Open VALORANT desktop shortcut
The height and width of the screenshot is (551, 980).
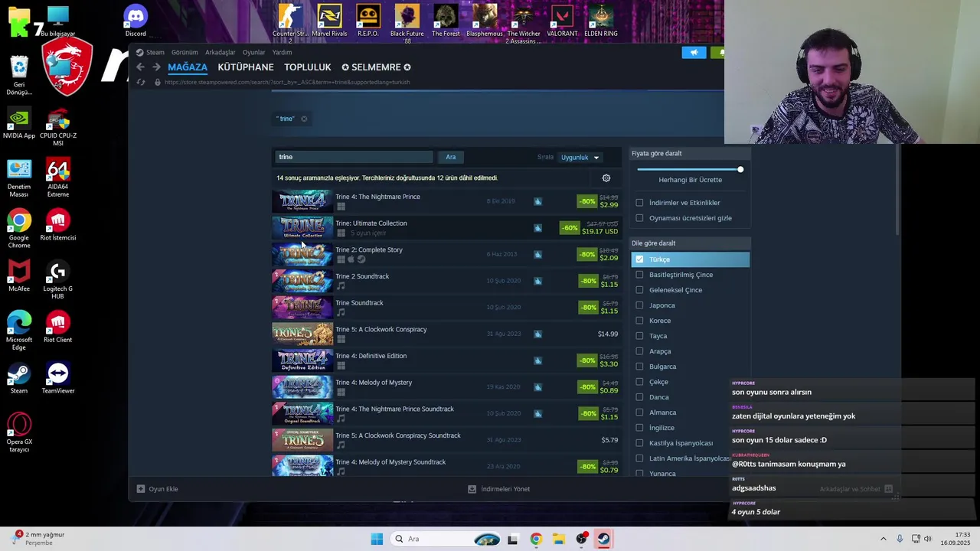click(x=562, y=21)
